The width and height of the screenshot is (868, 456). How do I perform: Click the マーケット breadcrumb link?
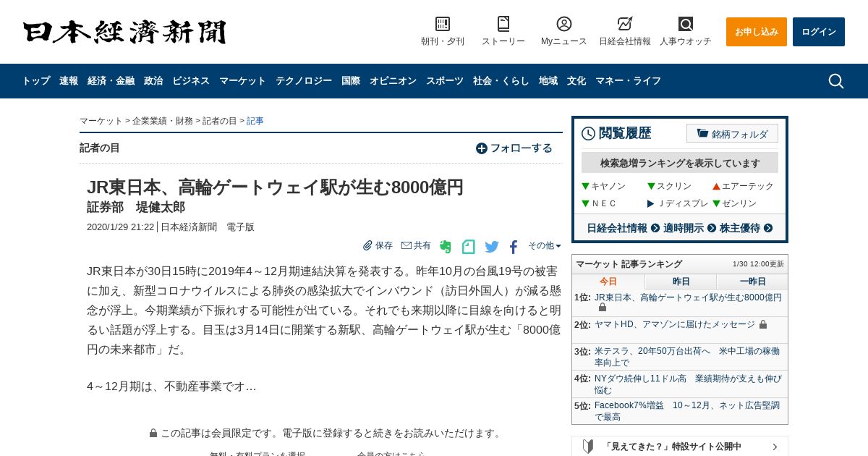[x=101, y=121]
